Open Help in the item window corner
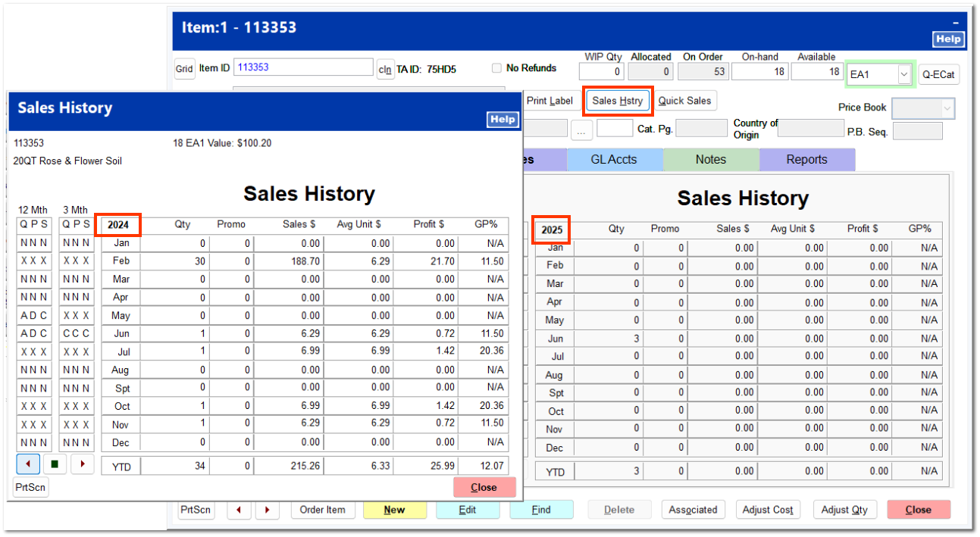The width and height of the screenshot is (980, 537). tap(948, 39)
